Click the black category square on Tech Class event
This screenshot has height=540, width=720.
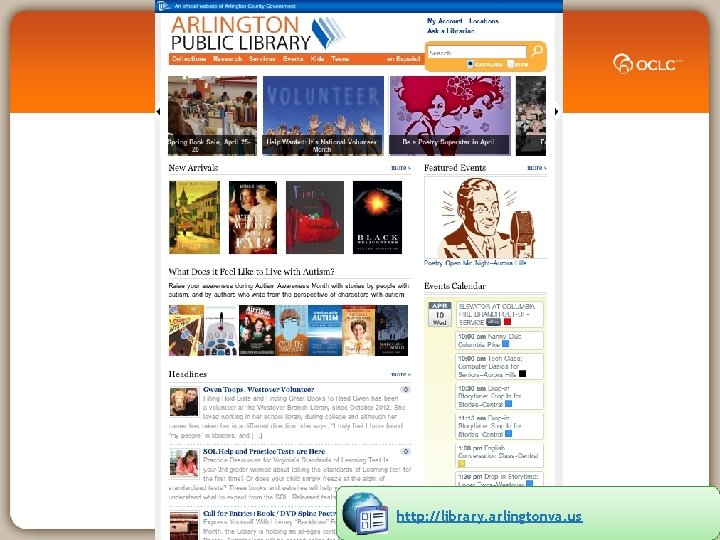522,374
